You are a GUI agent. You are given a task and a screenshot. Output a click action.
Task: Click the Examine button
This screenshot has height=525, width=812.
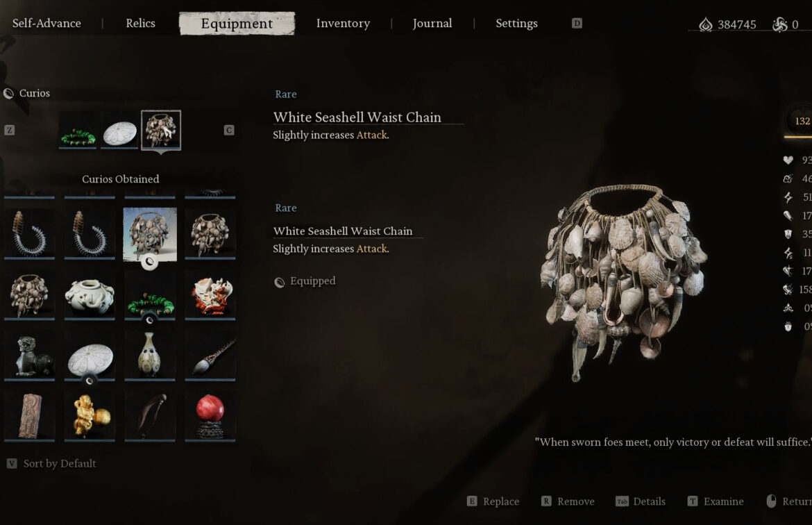pos(716,501)
